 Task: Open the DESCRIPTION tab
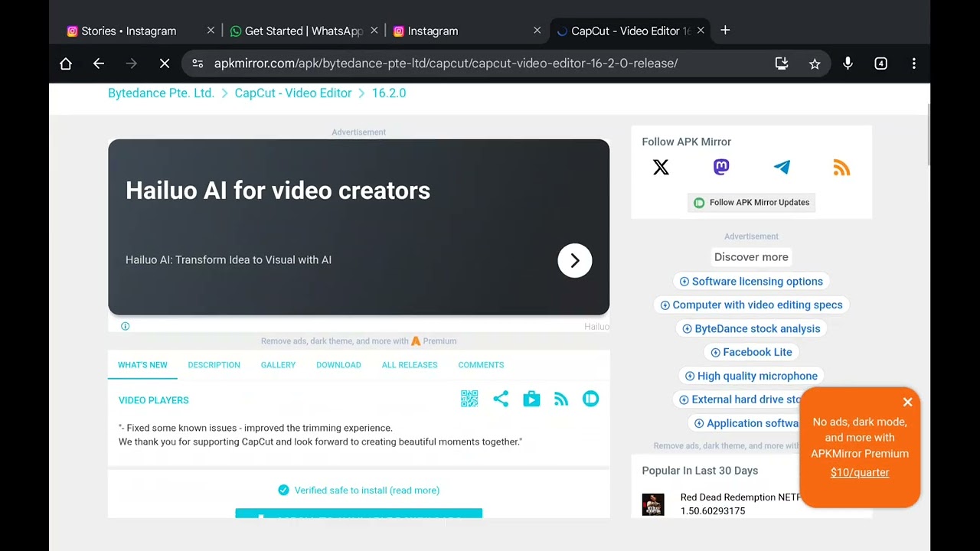214,365
